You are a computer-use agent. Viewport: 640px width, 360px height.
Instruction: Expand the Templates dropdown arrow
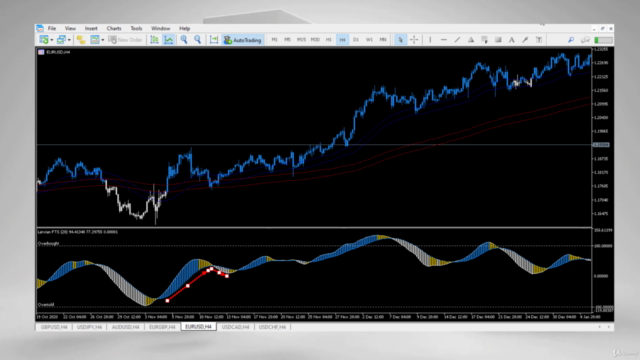click(x=102, y=40)
